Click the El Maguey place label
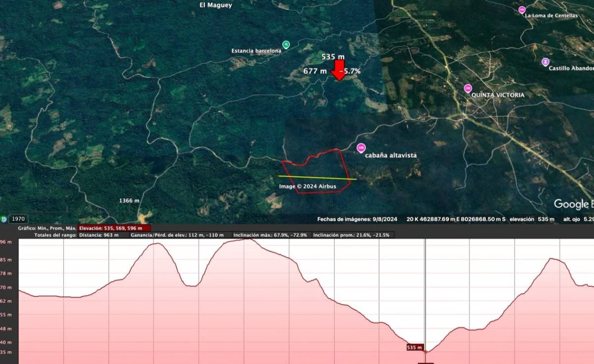The image size is (594, 364). click(215, 5)
